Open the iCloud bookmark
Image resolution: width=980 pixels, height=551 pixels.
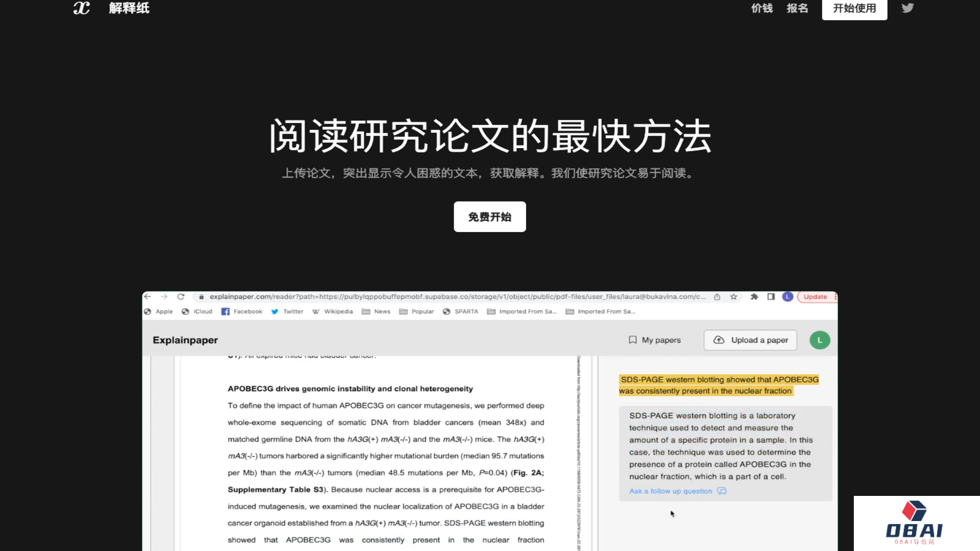tap(197, 312)
